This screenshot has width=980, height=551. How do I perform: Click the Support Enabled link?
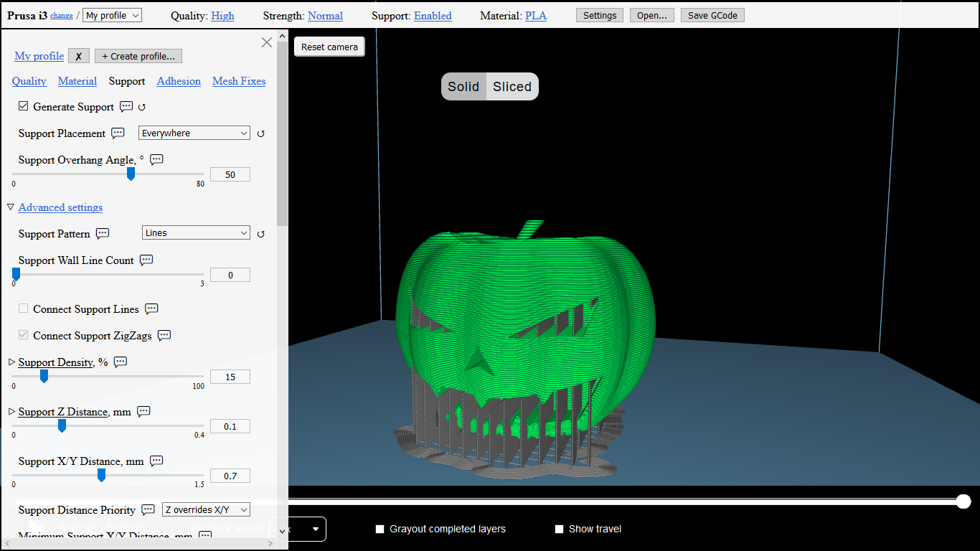pyautogui.click(x=433, y=16)
